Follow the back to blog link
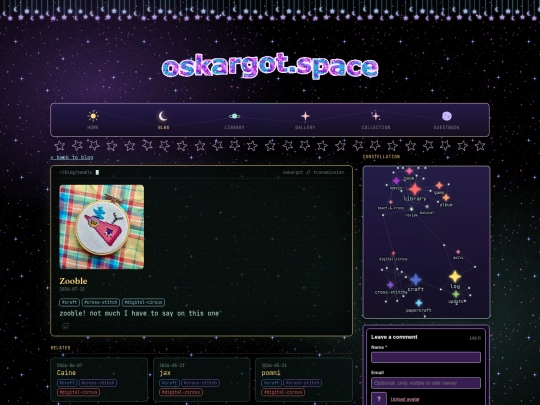The image size is (540, 405). pyautogui.click(x=72, y=157)
